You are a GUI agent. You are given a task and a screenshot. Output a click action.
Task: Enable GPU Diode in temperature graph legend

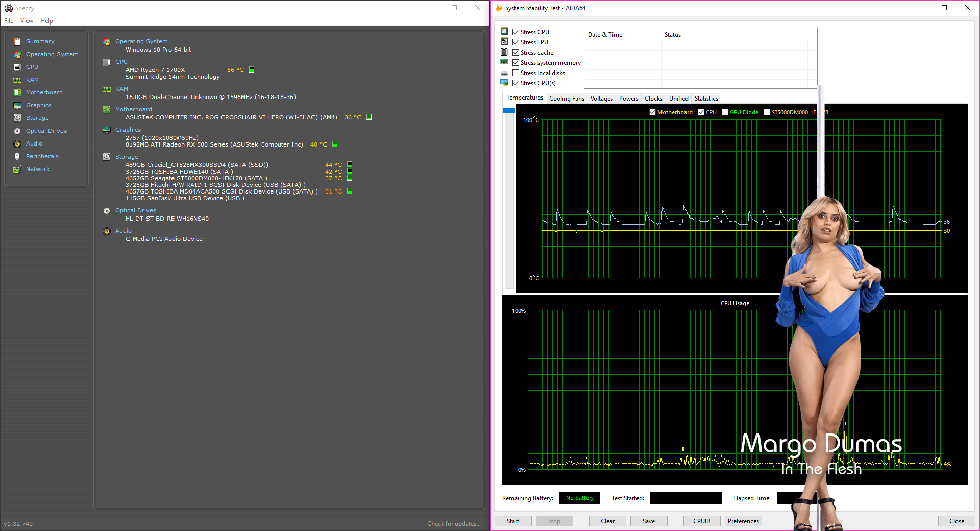(x=725, y=112)
